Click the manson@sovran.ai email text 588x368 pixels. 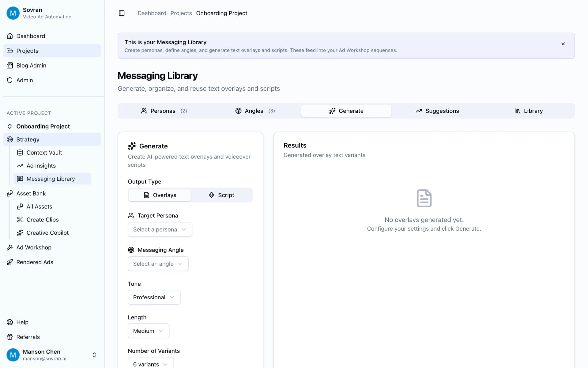tap(44, 358)
